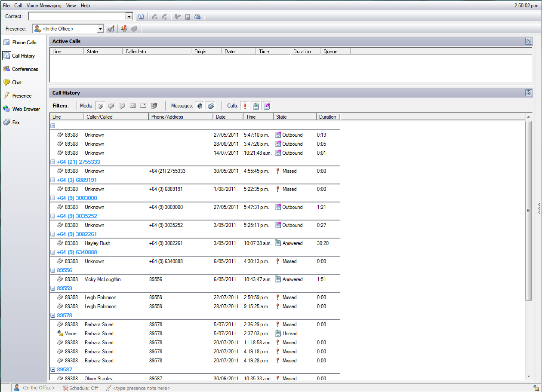Sort call history by Date column

coord(228,117)
